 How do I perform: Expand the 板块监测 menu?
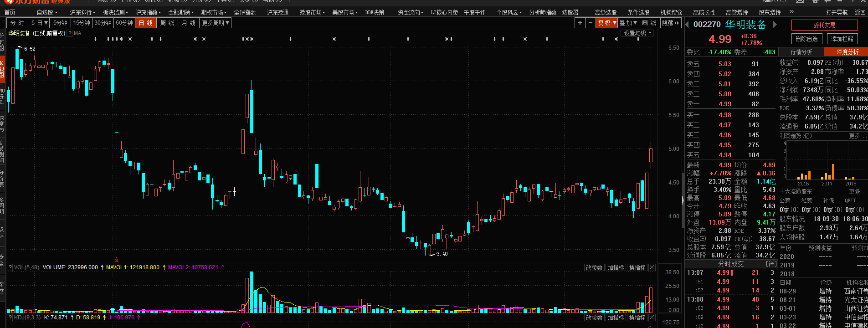click(115, 12)
